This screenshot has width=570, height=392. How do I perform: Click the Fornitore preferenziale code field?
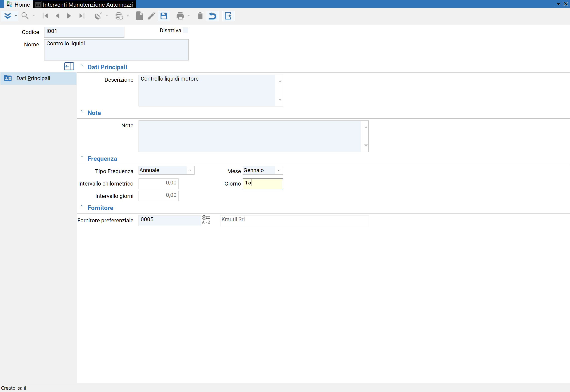[170, 221]
